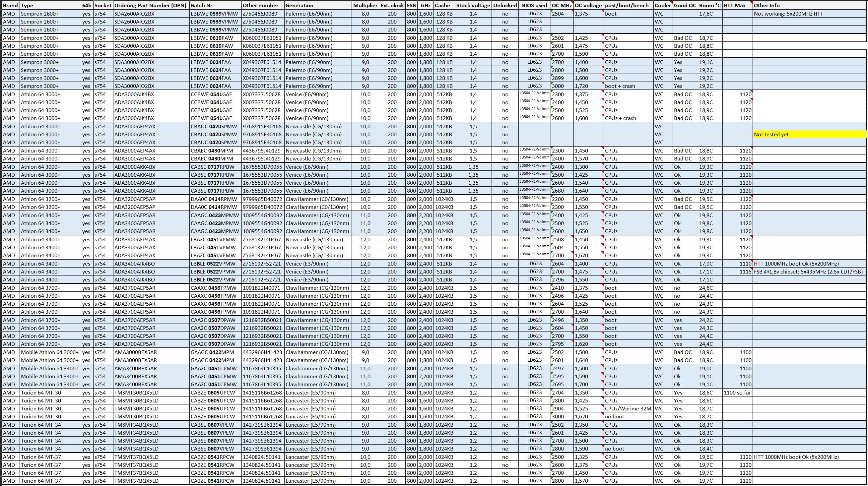Click the room temperature cell 18,4C

[710, 449]
